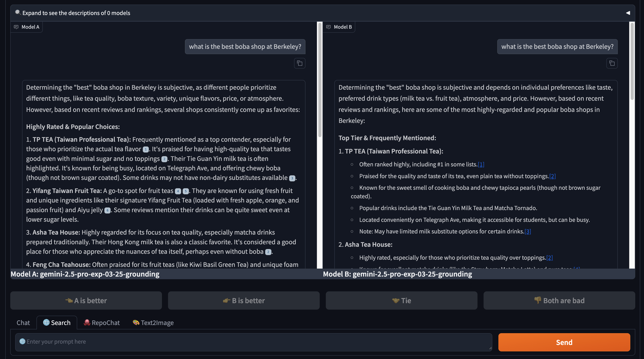
Task: Vote 'A is better'
Action: (x=86, y=300)
